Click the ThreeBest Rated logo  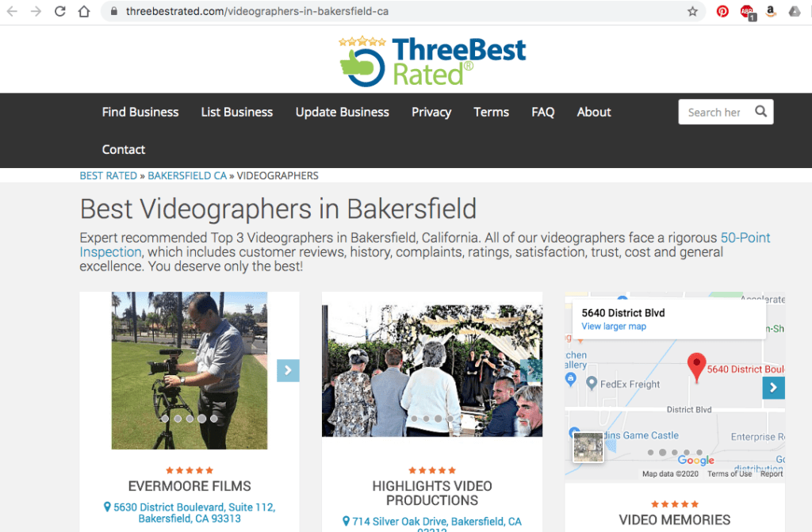point(432,60)
